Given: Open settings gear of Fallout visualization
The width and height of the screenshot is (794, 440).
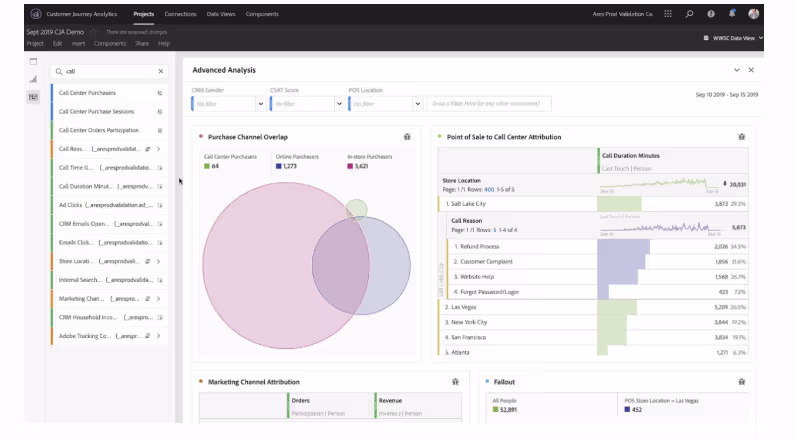Looking at the screenshot, I should pos(741,382).
